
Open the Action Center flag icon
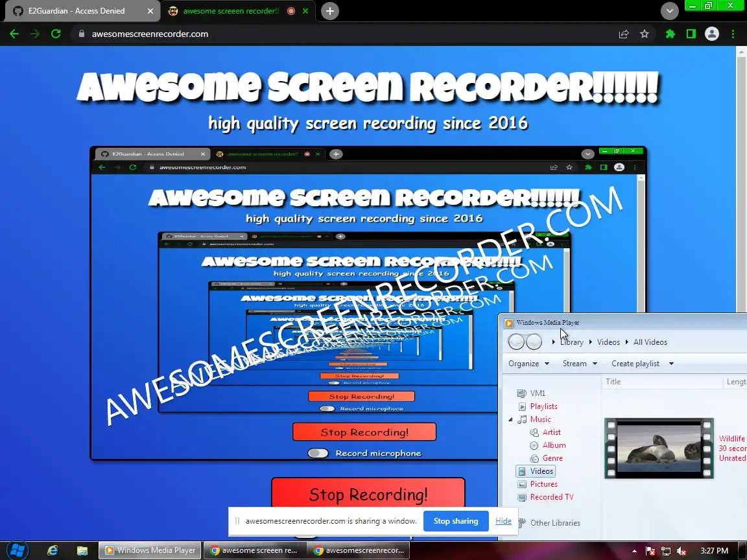[x=650, y=551]
